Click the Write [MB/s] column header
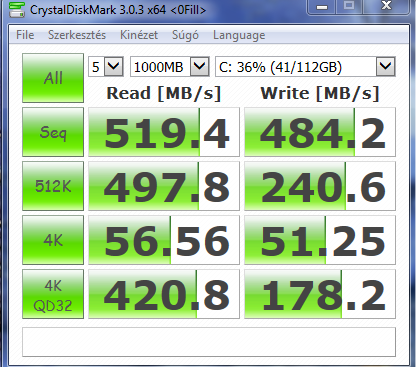This screenshot has width=416, height=367. click(x=320, y=93)
